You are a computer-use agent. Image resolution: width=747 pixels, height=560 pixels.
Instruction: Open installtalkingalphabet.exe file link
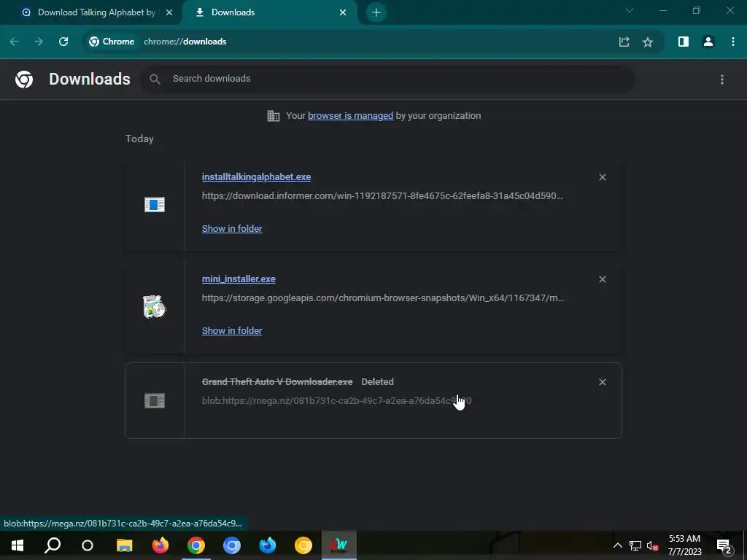coord(256,176)
